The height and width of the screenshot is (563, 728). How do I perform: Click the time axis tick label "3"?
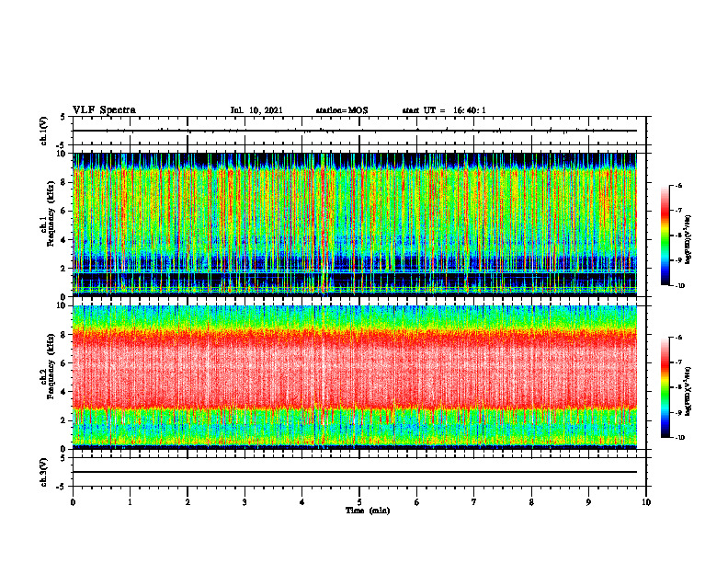point(245,502)
